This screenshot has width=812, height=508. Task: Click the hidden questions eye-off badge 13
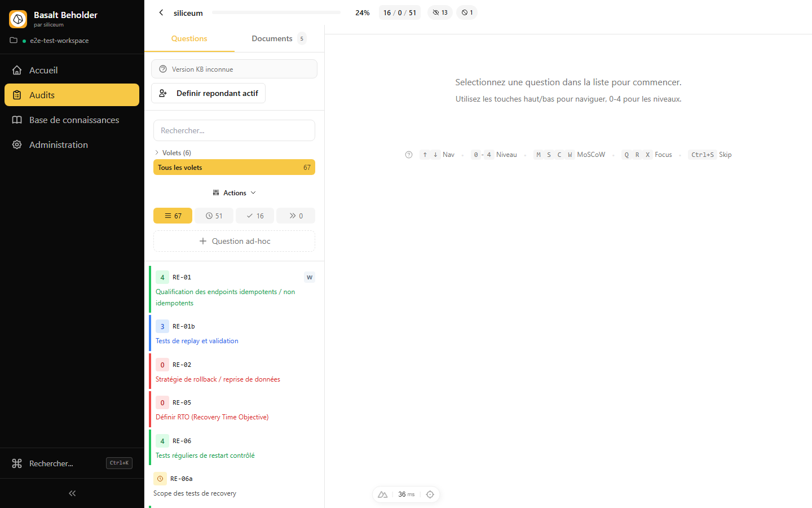(x=440, y=12)
